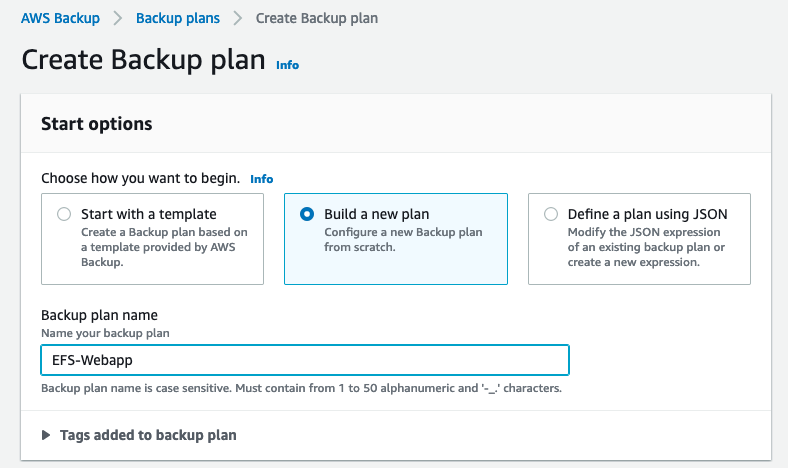Click the AWS Backup breadcrumb link
Viewport: 788px width, 468px height.
pos(60,18)
